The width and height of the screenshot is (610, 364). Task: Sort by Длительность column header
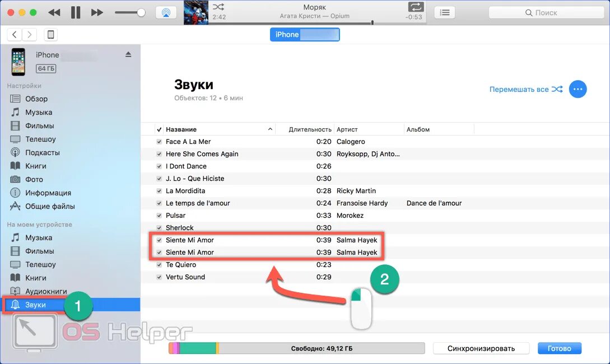tap(310, 129)
